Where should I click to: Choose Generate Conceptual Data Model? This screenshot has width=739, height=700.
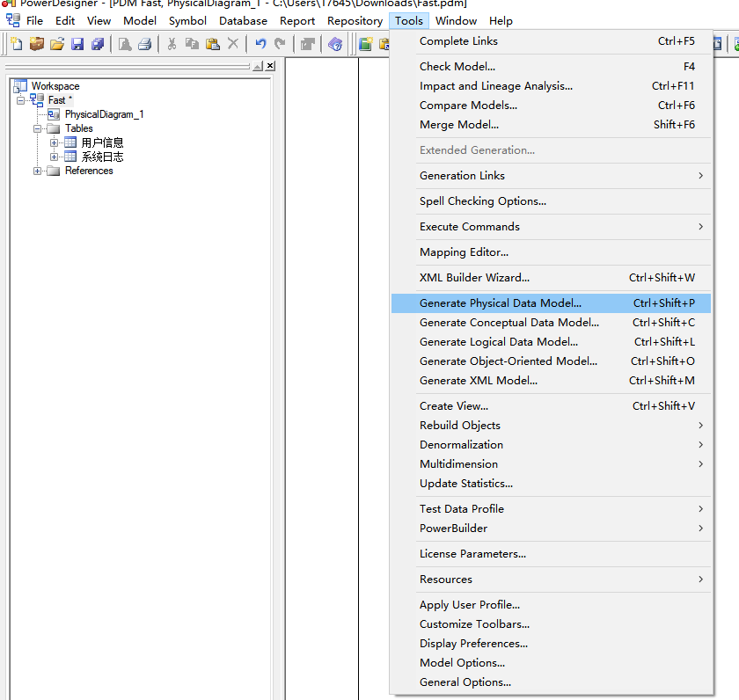551,322
